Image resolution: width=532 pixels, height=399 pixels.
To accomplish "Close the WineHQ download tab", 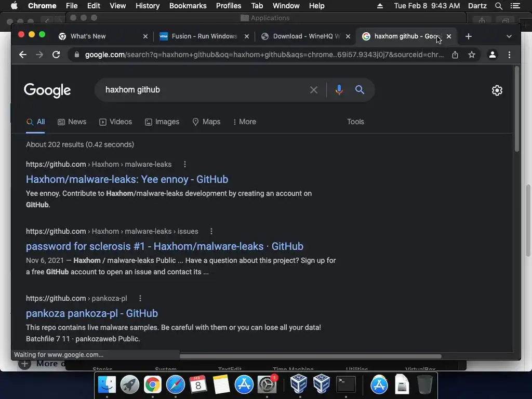I will tap(348, 36).
